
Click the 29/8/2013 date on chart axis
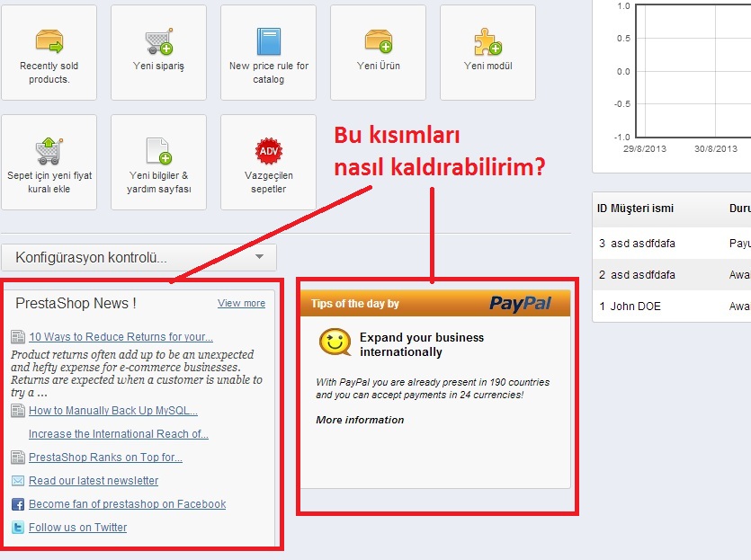(645, 149)
